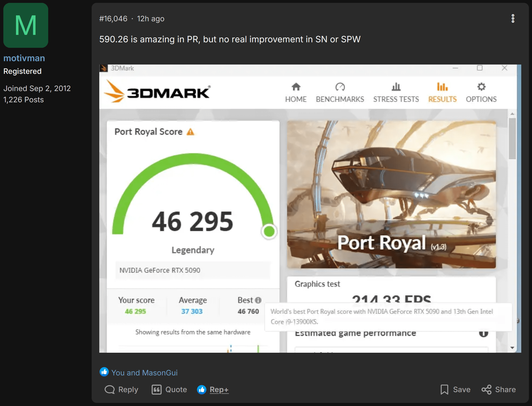Click the scroll up arrow in 3DMark

pos(512,114)
